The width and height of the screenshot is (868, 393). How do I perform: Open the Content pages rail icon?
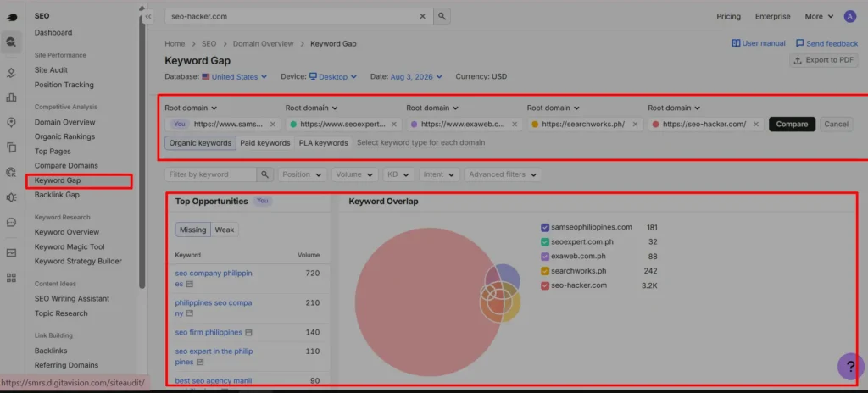[11, 147]
